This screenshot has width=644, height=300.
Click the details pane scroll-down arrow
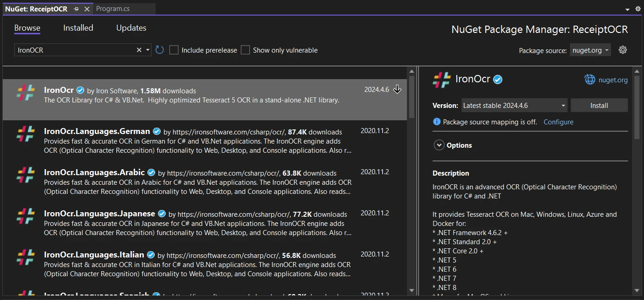[636, 290]
